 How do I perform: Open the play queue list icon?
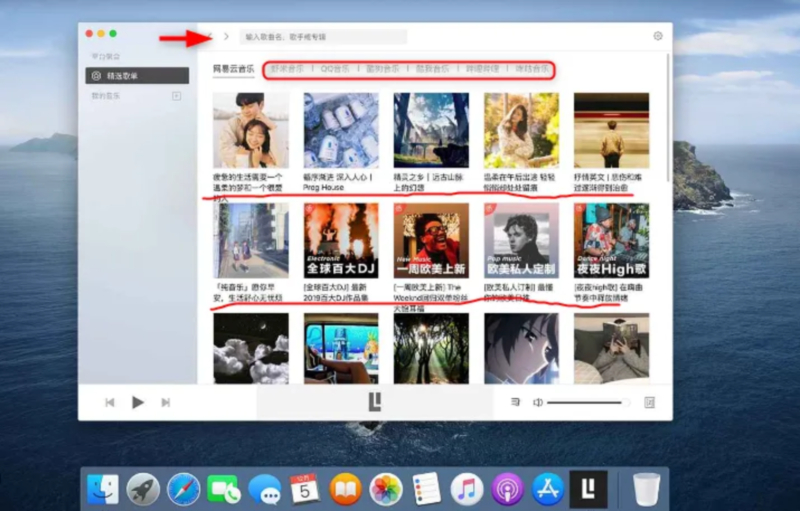515,402
